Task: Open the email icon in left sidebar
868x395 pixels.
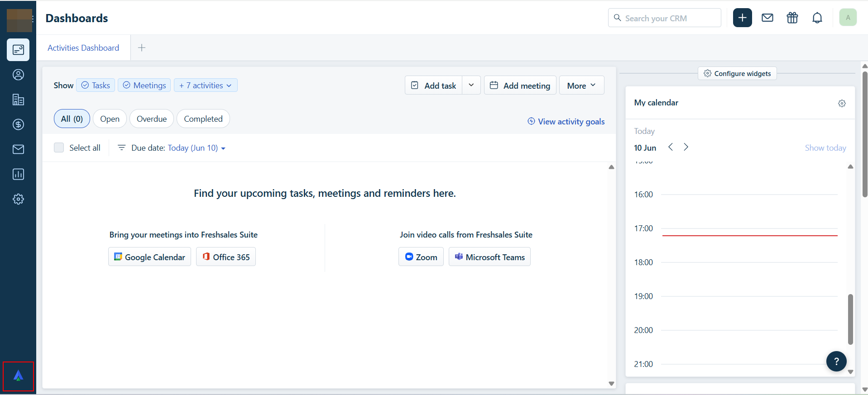Action: (18, 149)
